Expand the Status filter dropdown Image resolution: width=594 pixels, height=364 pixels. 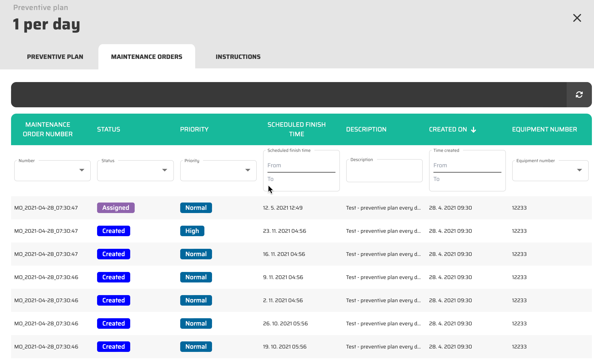(164, 170)
